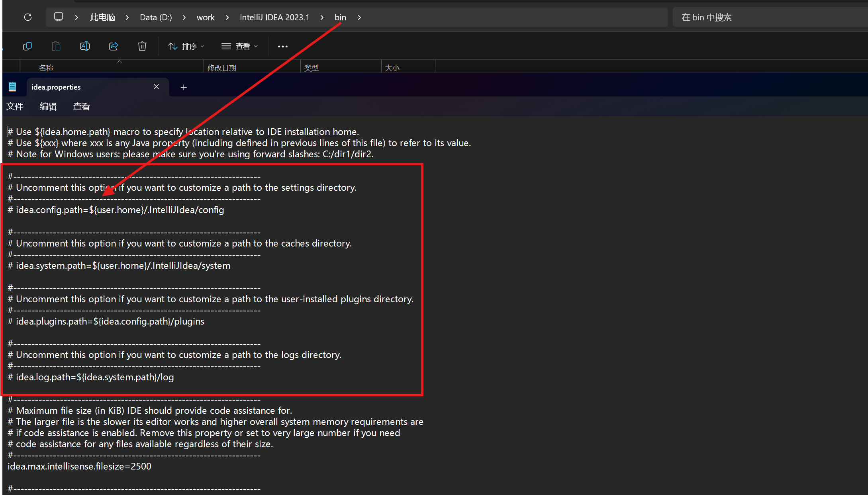Click the 'Maximum file size (in KiB)' line

(x=150, y=411)
